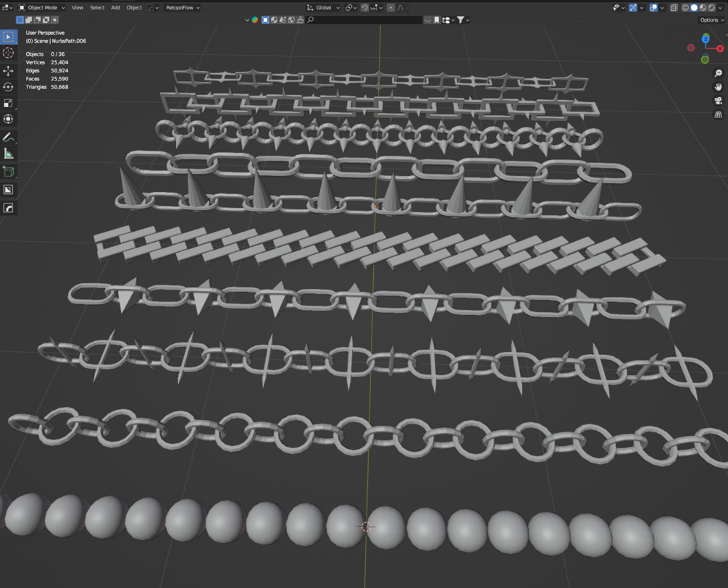Screen dimensions: 728x588
Task: Click the small corner icon beside Object menu
Action: pos(153,7)
